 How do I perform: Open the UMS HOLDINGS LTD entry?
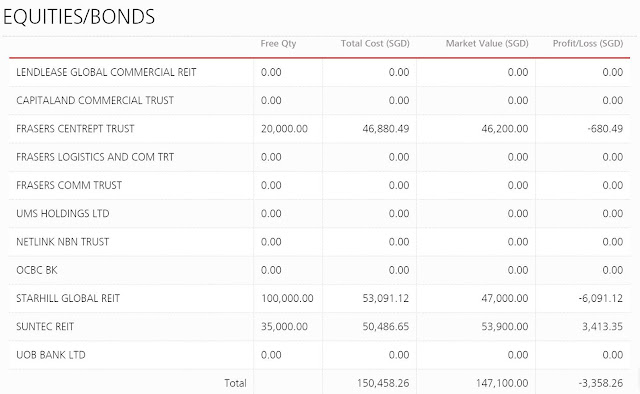coord(63,214)
